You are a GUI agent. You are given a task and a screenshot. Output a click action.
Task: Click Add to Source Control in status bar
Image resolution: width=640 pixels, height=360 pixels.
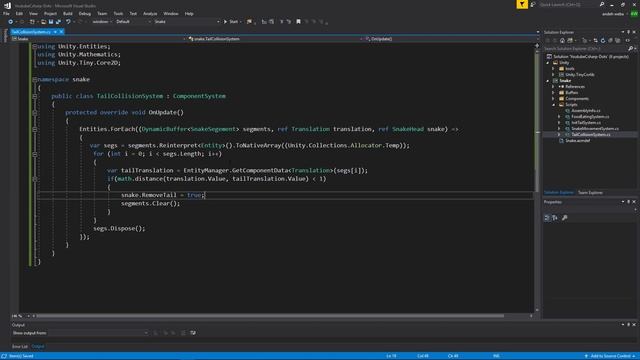(611, 356)
